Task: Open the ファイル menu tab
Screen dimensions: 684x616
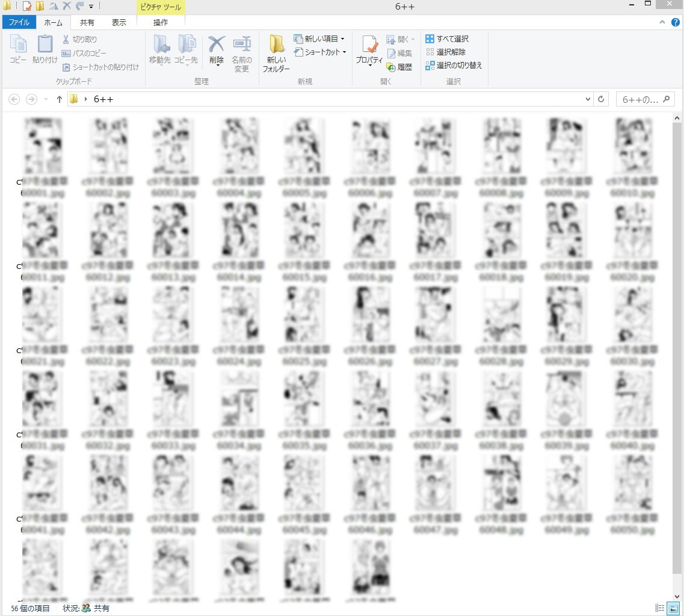Action: [19, 22]
